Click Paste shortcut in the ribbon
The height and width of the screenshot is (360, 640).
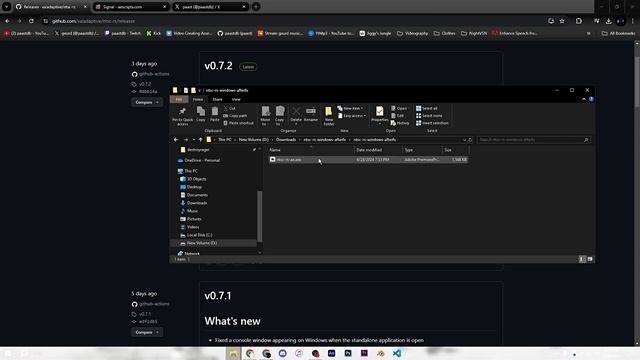tap(239, 123)
